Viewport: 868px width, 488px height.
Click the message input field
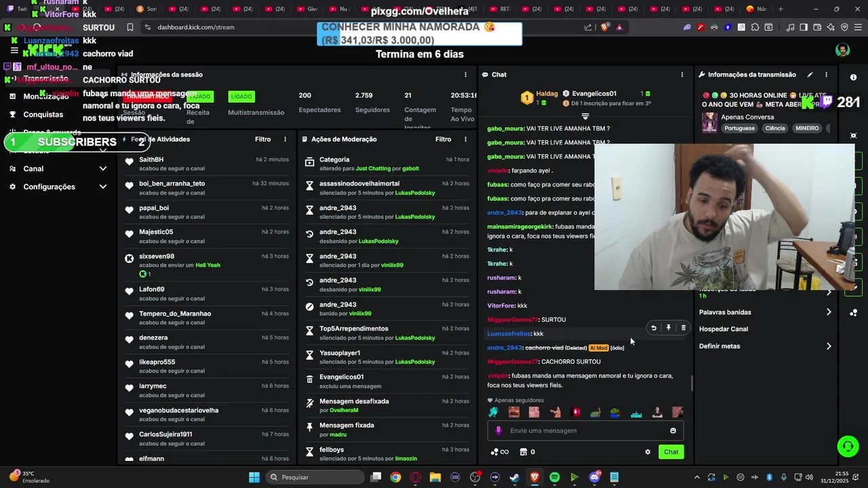pos(585,430)
